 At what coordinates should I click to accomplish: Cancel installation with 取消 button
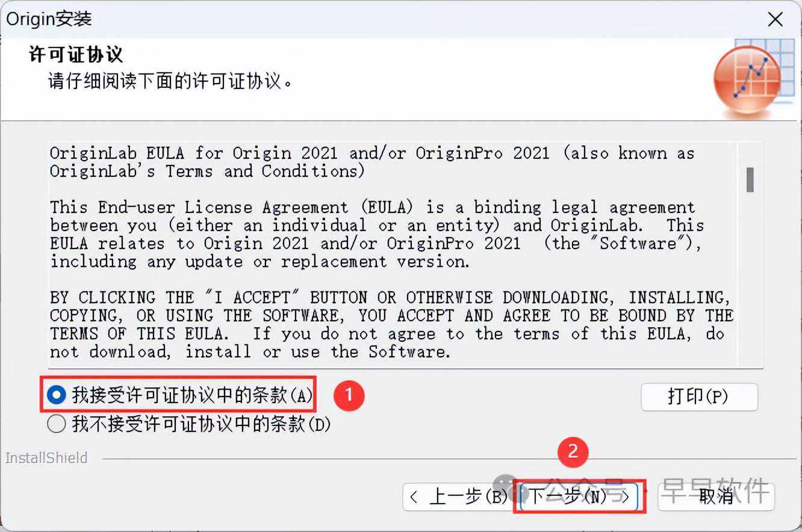716,496
